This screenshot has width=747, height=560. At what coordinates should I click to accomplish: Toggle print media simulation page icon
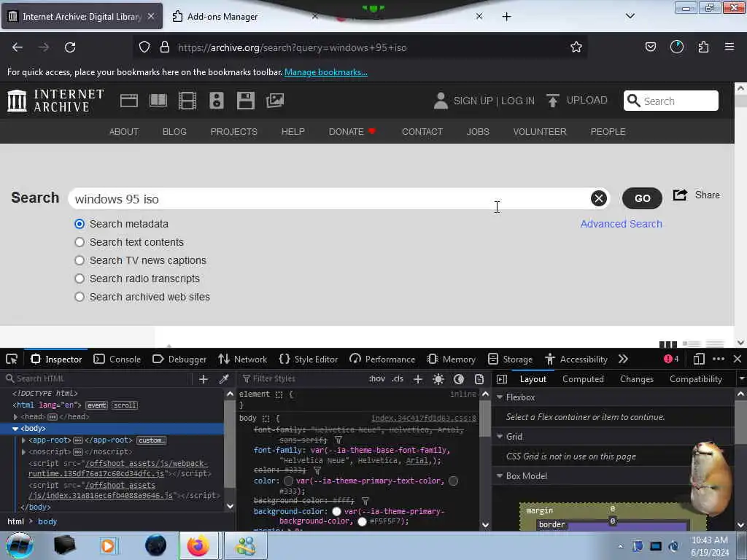479,379
